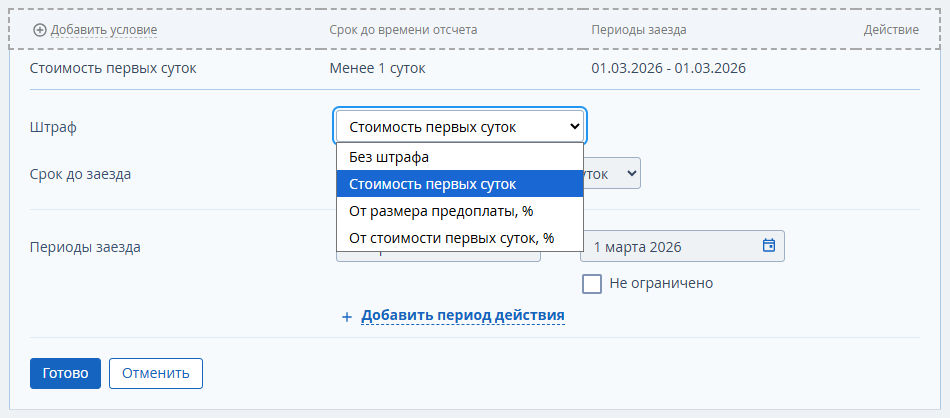
Task: Click the Действие column header
Action: coord(891,30)
